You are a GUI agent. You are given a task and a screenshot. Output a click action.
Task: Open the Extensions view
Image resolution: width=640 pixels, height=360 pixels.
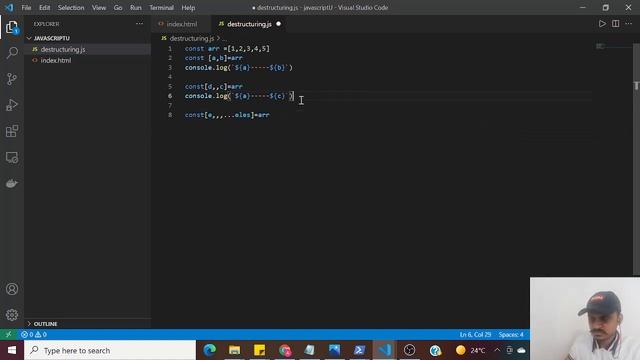[x=12, y=131]
